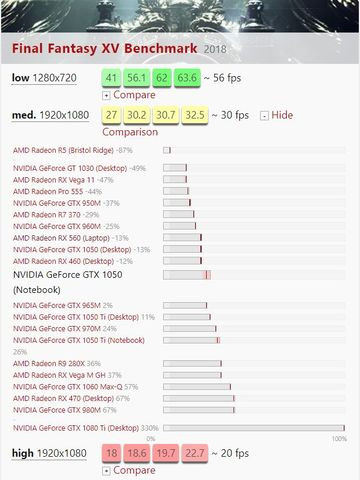Screen dimensions: 360x480
Task: Select the red 22.7 fps result box
Action: click(195, 453)
